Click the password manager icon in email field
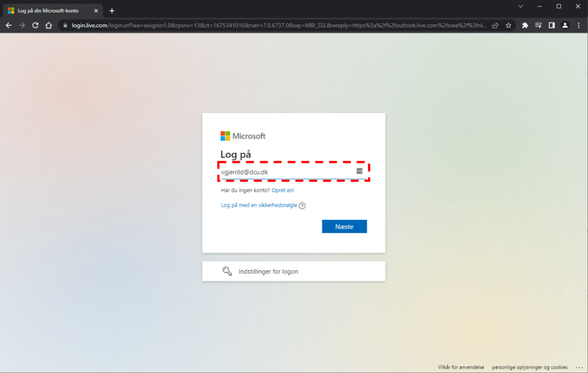 (359, 171)
